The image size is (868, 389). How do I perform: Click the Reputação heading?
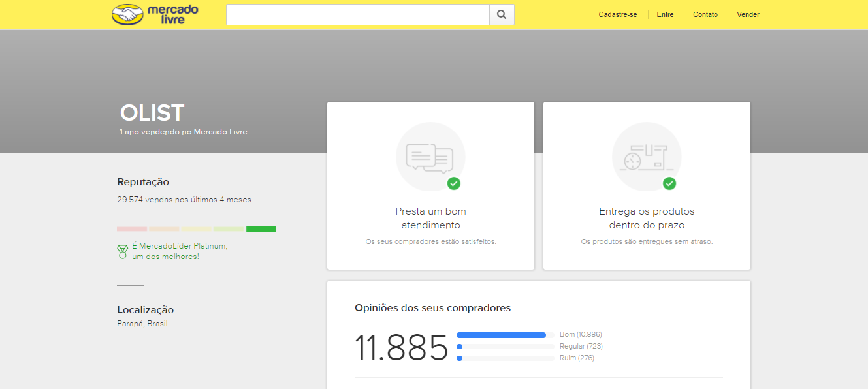tap(143, 182)
